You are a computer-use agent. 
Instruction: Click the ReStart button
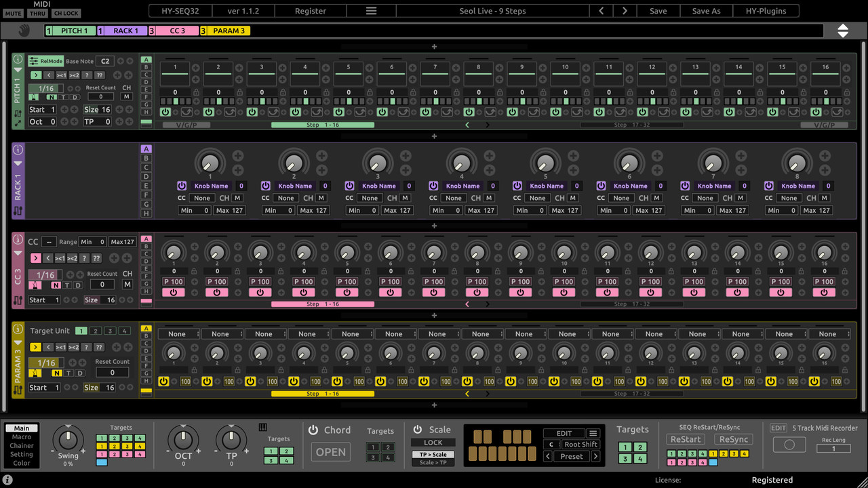[x=686, y=439]
